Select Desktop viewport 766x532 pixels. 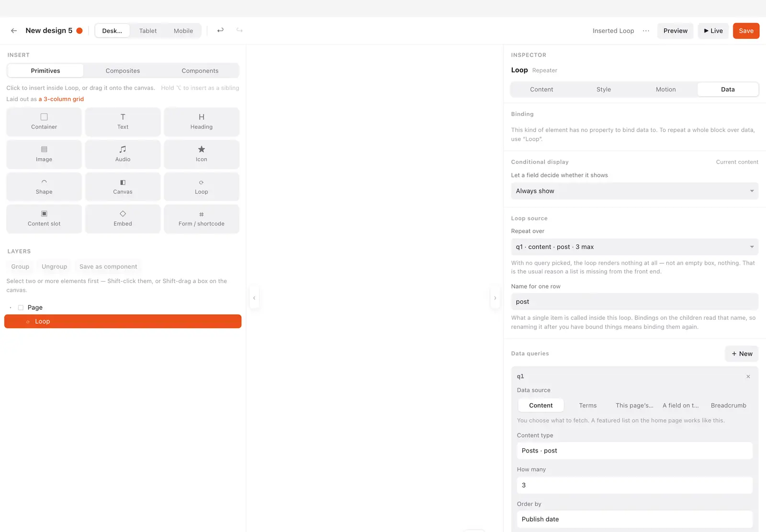[x=112, y=31]
